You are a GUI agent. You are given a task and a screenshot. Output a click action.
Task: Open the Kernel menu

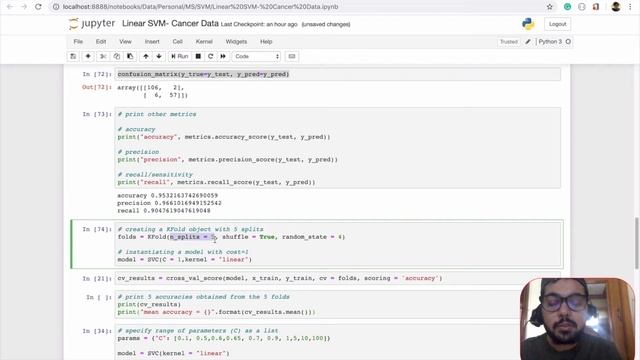tap(204, 42)
